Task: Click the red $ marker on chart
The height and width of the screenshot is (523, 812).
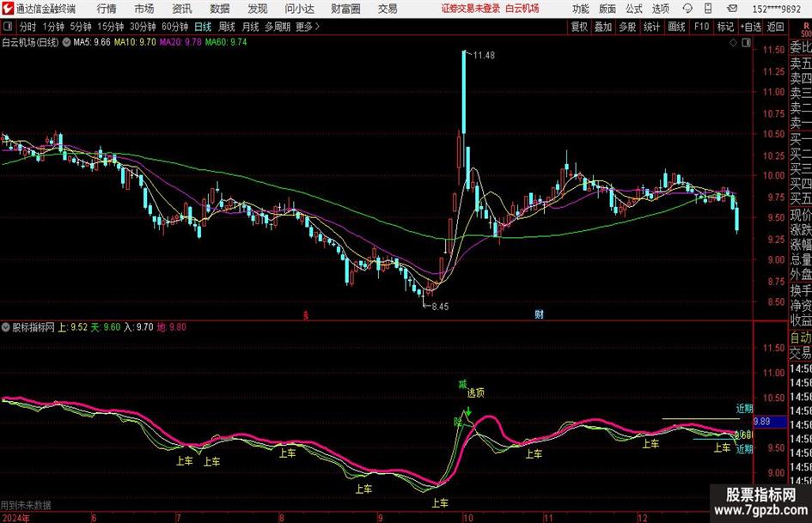Action: pyautogui.click(x=306, y=314)
